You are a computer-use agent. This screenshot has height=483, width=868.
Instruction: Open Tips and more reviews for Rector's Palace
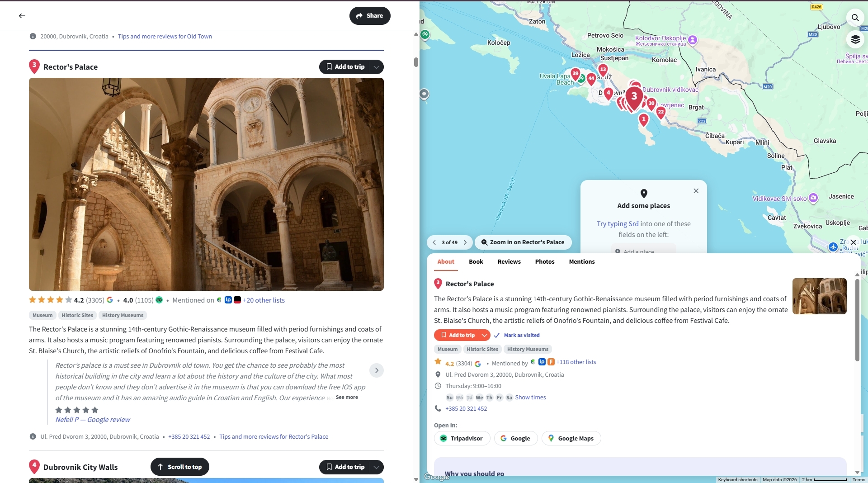[x=274, y=436]
